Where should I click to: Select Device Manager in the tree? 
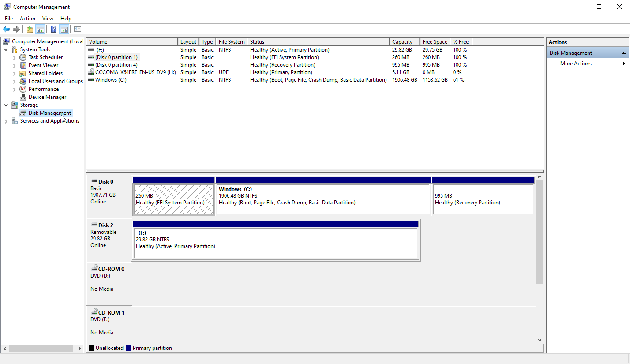tap(47, 97)
